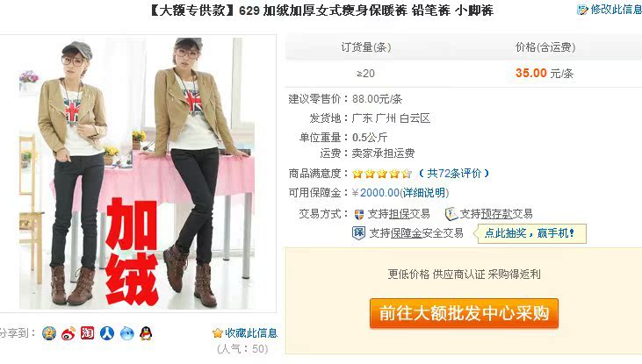Click the star icon beside 收藏此信息
The image size is (642, 364).
218,333
